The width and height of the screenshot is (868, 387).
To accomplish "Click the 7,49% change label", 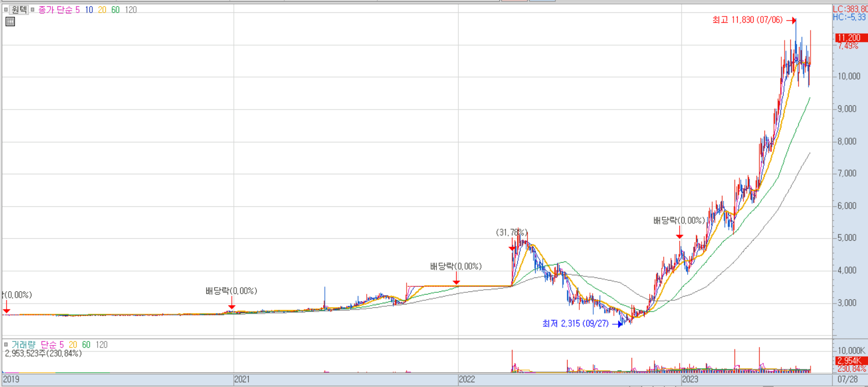I will 848,46.
